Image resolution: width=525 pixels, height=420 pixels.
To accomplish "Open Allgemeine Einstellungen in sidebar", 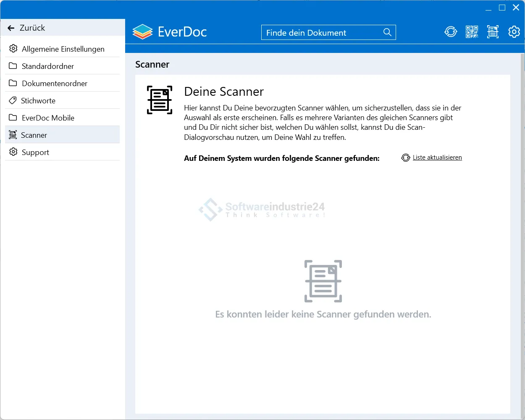I will point(63,49).
